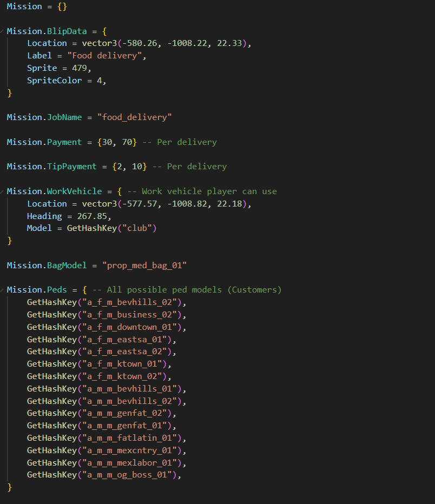Click the Heading value 267.85
435x504 pixels.
click(94, 216)
